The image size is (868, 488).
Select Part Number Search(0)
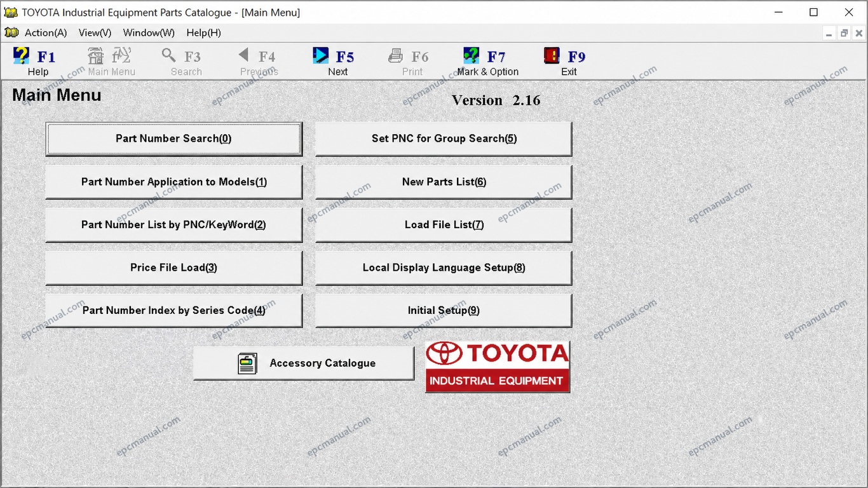point(173,139)
